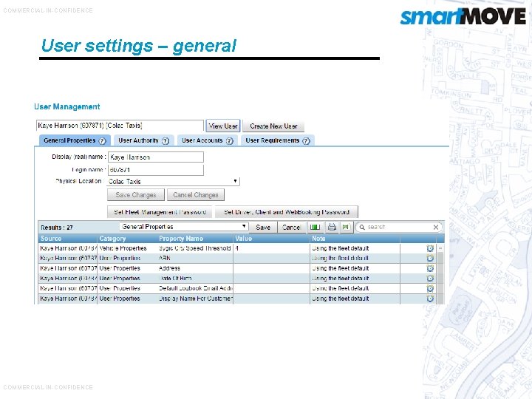Switch to the User Authority tab

tap(143, 140)
